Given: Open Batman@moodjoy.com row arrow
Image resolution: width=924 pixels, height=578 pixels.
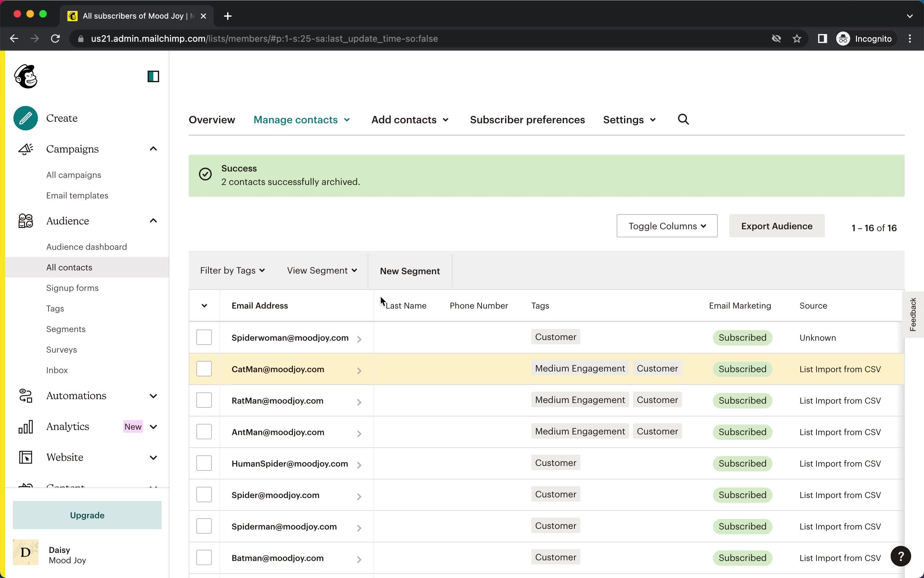Looking at the screenshot, I should pyautogui.click(x=359, y=559).
